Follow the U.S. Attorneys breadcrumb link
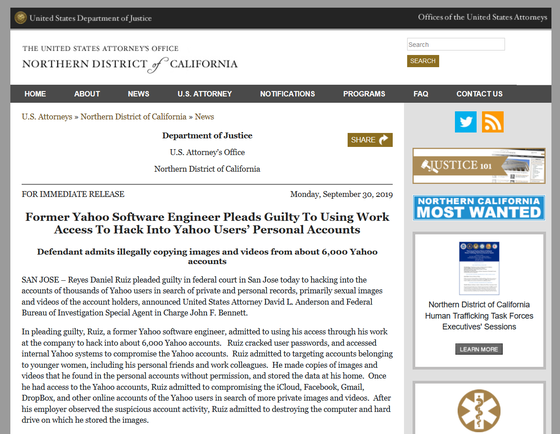The height and width of the screenshot is (434, 560). pyautogui.click(x=47, y=117)
